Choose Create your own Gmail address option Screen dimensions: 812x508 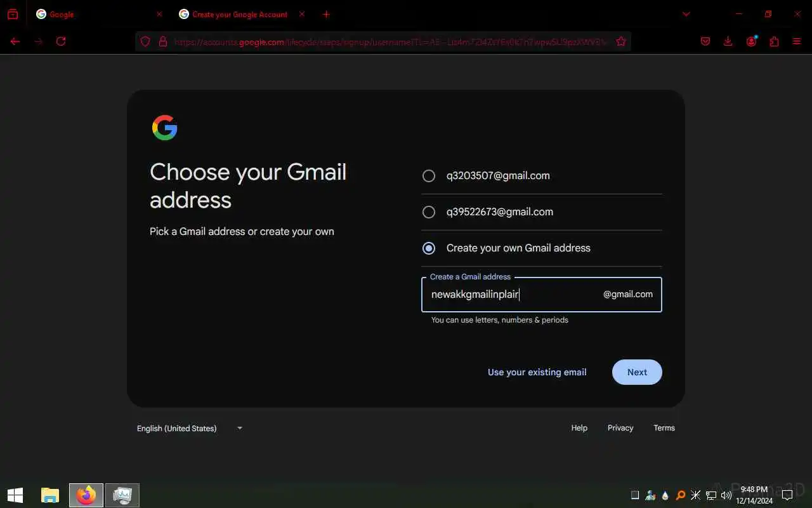coord(429,248)
